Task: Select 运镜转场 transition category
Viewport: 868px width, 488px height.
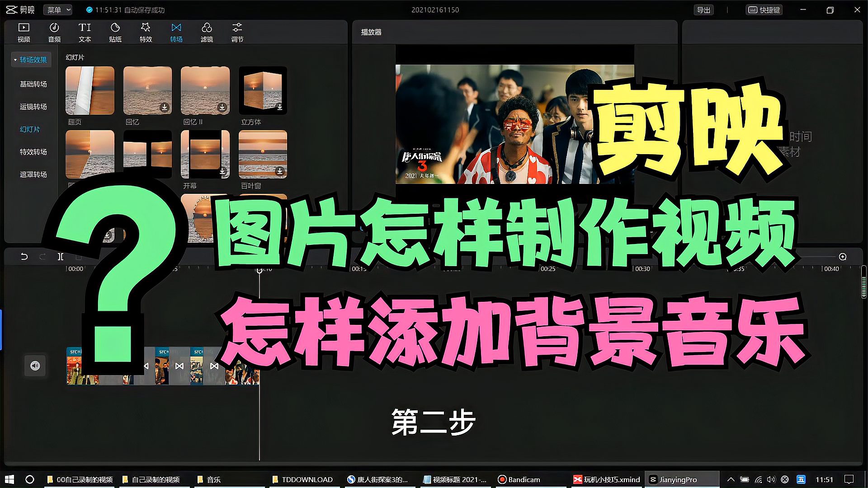Action: (33, 107)
